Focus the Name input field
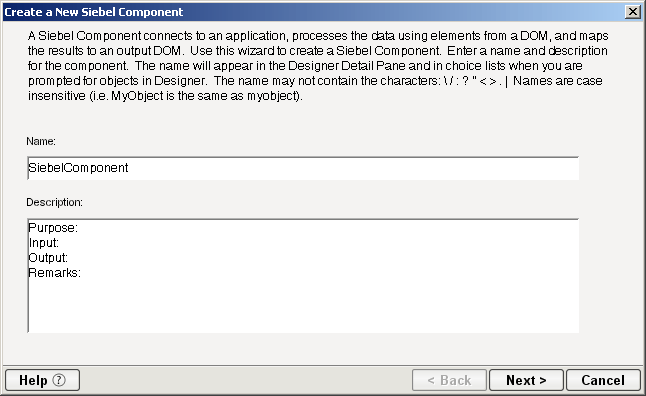This screenshot has width=646, height=396. (x=303, y=168)
